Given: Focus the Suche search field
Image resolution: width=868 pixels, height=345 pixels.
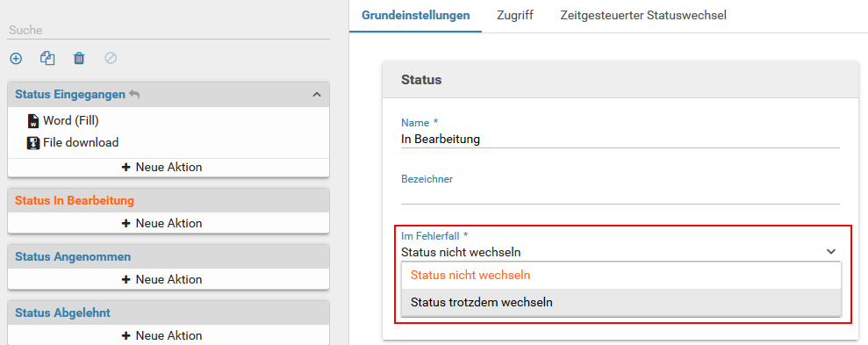Looking at the screenshot, I should [x=169, y=30].
